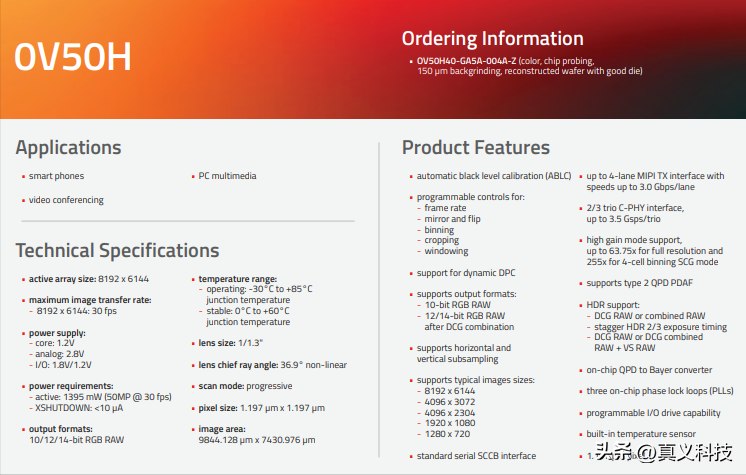This screenshot has width=746, height=475.
Task: Click support for dynamic DPC bullet
Action: click(466, 273)
